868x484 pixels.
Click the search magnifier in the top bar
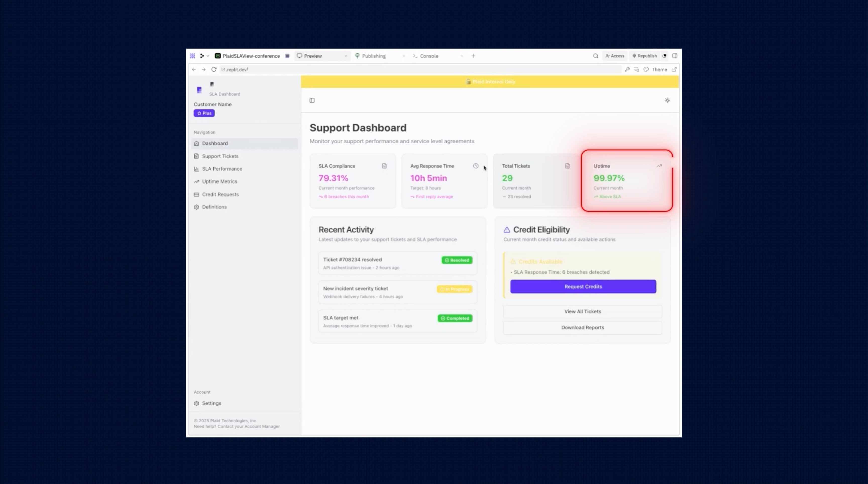[x=595, y=56]
